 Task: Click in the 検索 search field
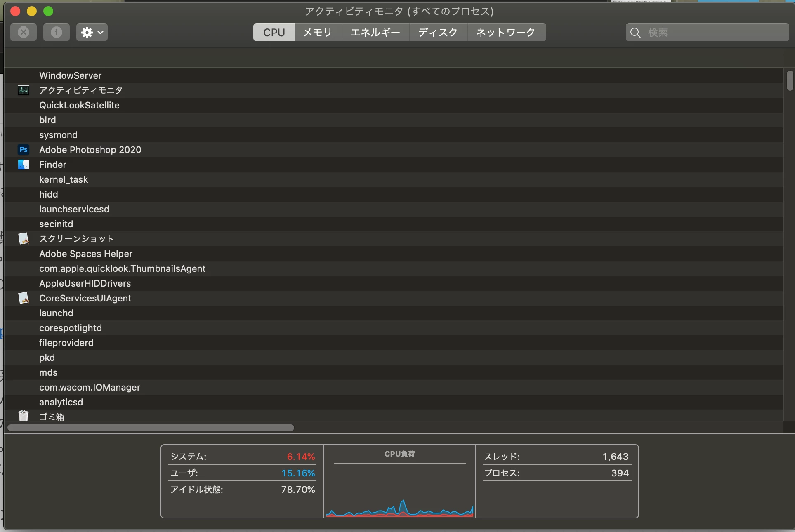(x=714, y=33)
